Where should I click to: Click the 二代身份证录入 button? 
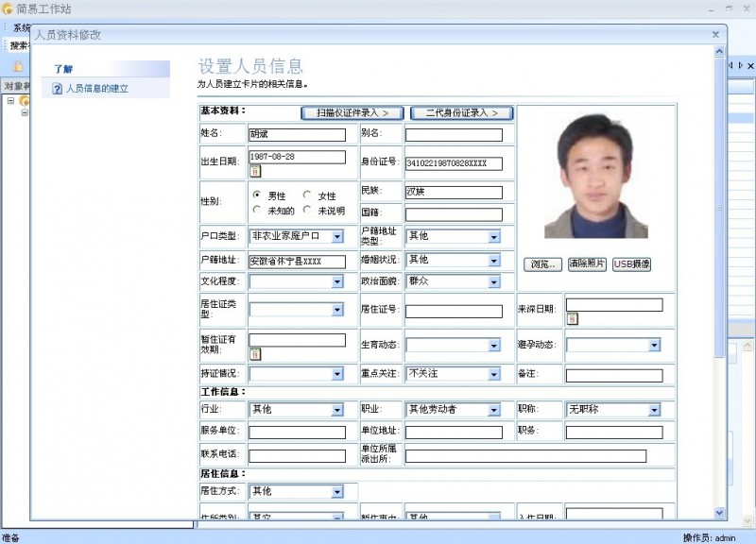pyautogui.click(x=461, y=112)
